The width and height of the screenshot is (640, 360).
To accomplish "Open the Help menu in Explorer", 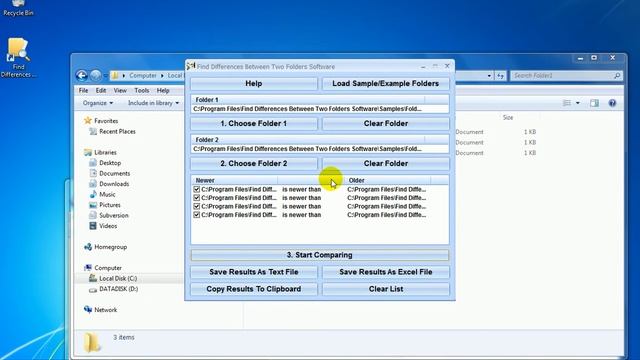I will coord(163,91).
